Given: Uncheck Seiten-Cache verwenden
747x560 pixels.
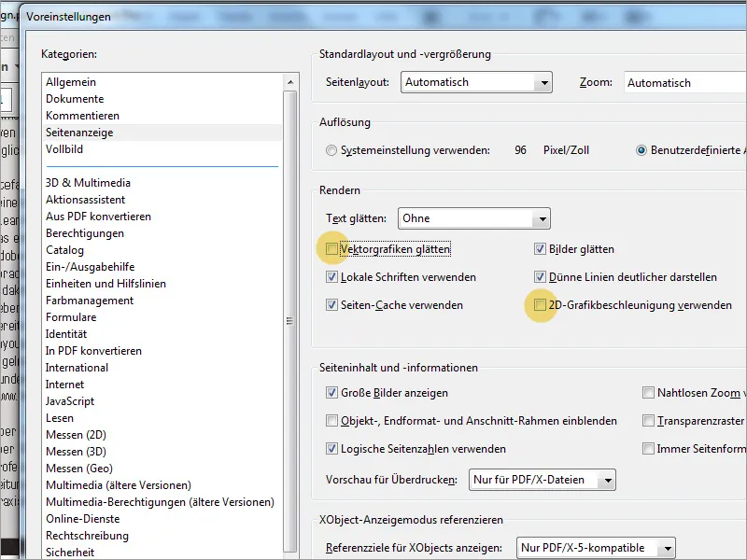Looking at the screenshot, I should point(331,305).
